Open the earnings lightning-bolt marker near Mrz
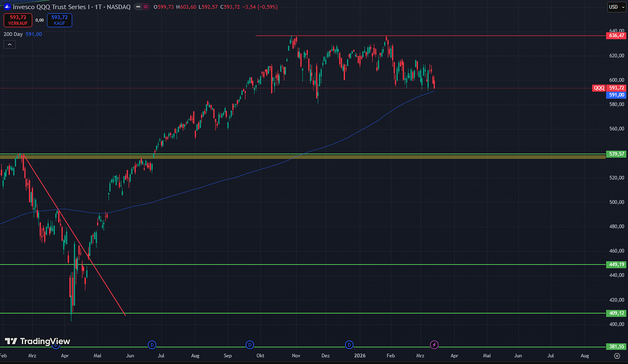This screenshot has width=628, height=364. click(434, 345)
